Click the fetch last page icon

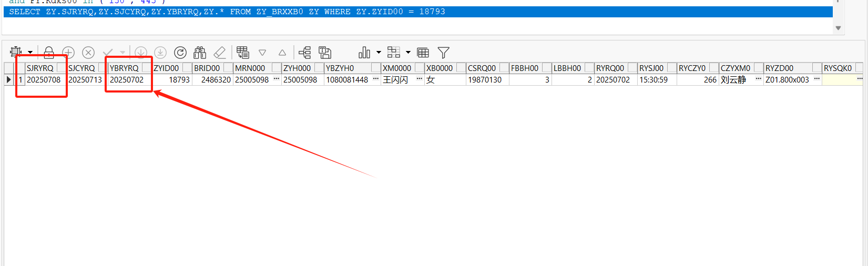coord(160,53)
